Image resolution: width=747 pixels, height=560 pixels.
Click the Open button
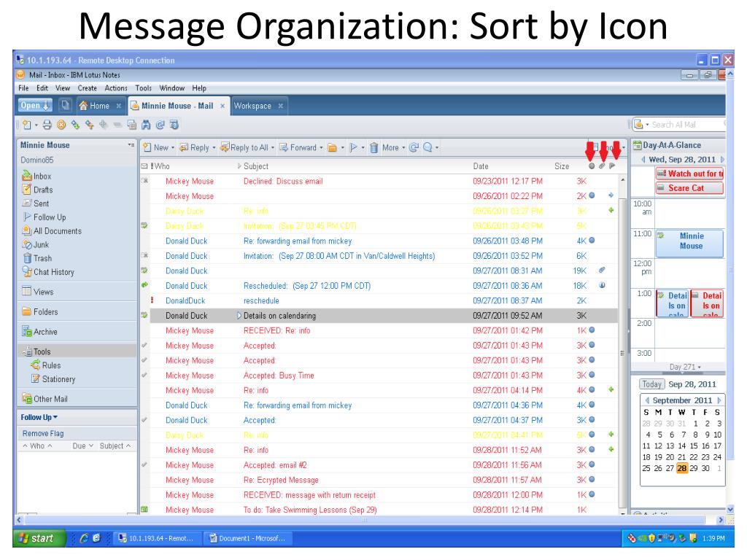point(35,105)
